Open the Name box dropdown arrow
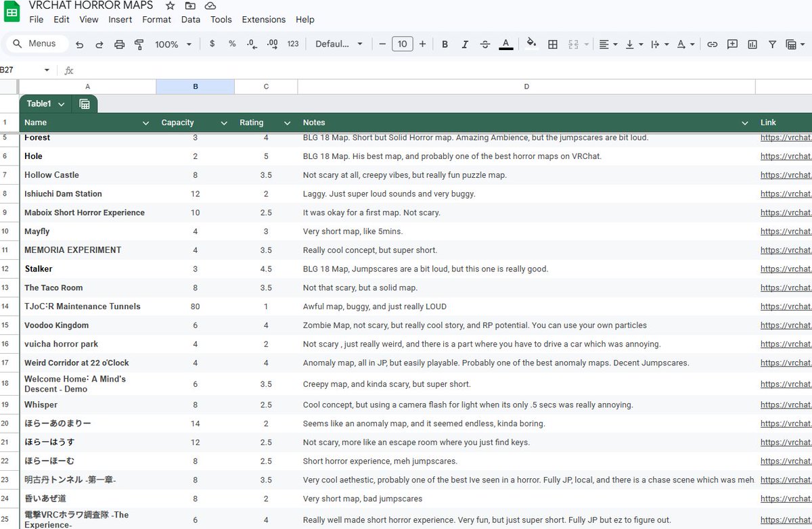 47,70
